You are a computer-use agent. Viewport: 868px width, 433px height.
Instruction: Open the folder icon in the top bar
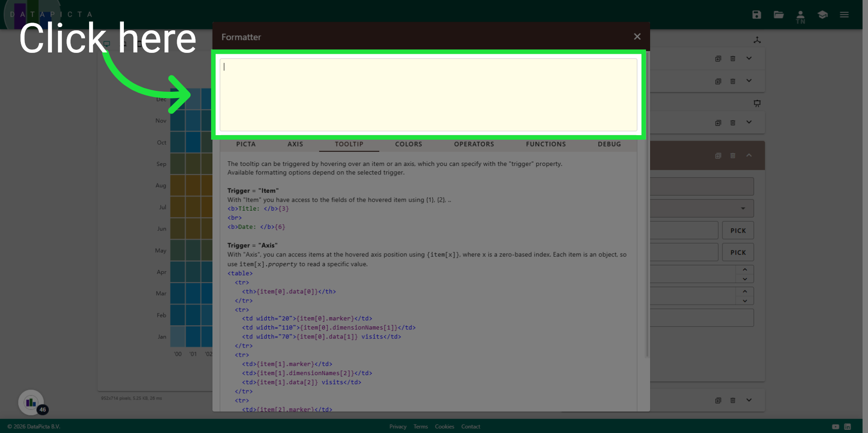(x=778, y=14)
